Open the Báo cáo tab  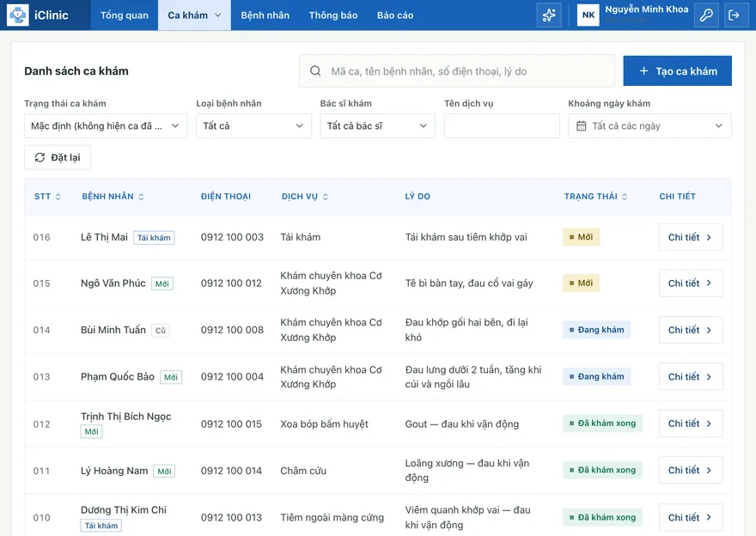click(x=395, y=15)
